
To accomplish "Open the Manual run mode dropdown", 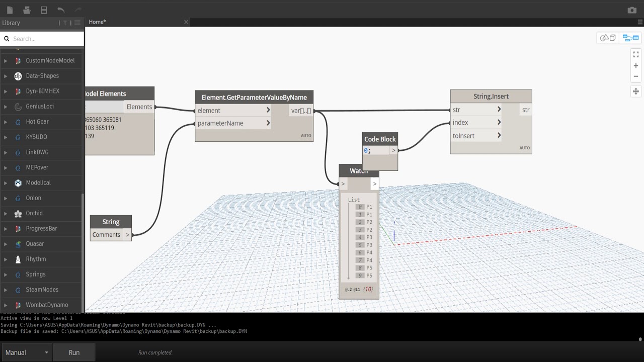I will (x=27, y=352).
